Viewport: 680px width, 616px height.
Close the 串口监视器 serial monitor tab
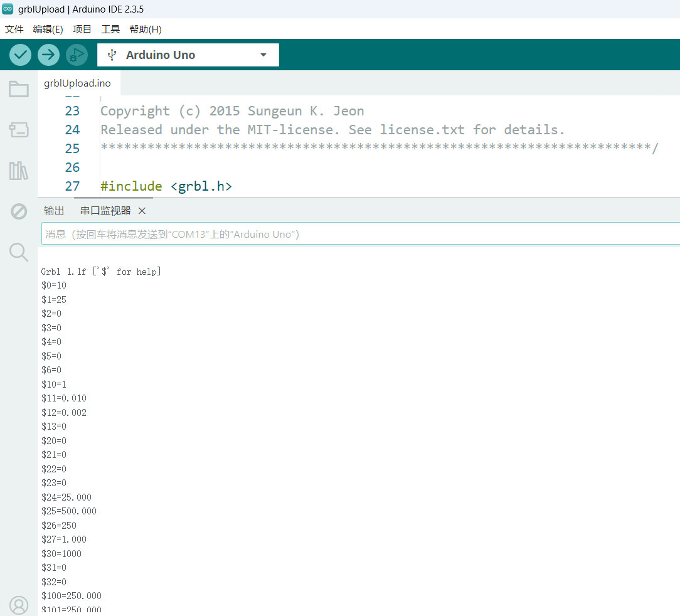(142, 211)
